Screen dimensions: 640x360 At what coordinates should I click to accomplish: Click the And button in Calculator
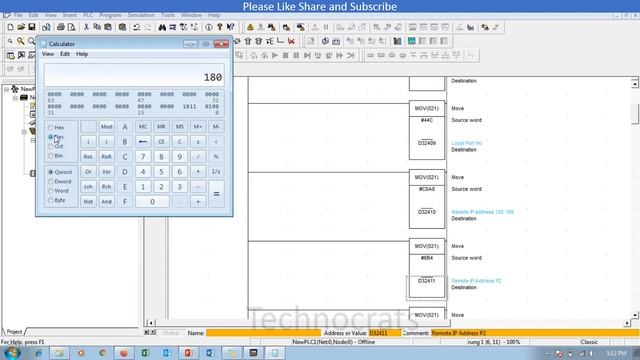(107, 202)
